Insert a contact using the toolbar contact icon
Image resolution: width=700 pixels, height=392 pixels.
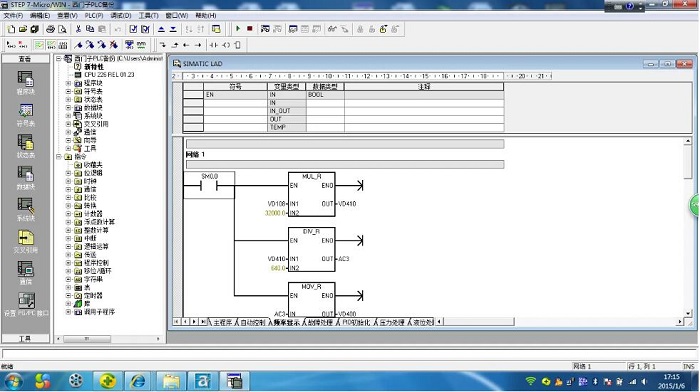click(214, 45)
